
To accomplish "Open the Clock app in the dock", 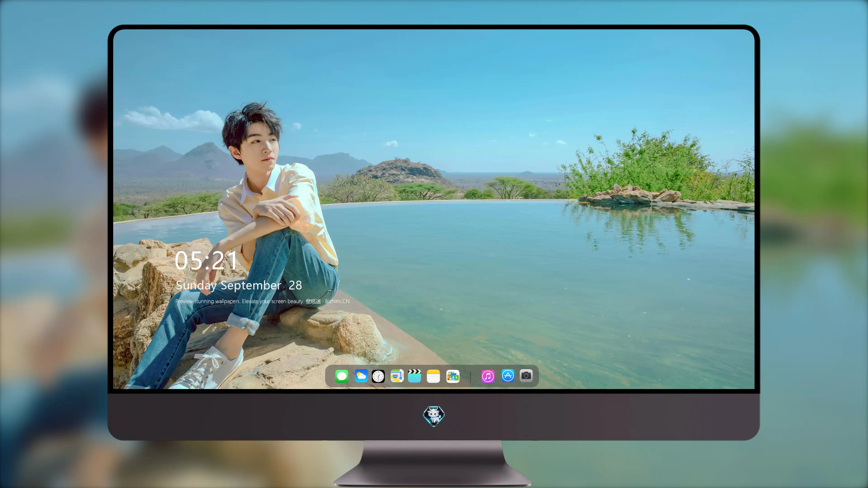I will (378, 376).
